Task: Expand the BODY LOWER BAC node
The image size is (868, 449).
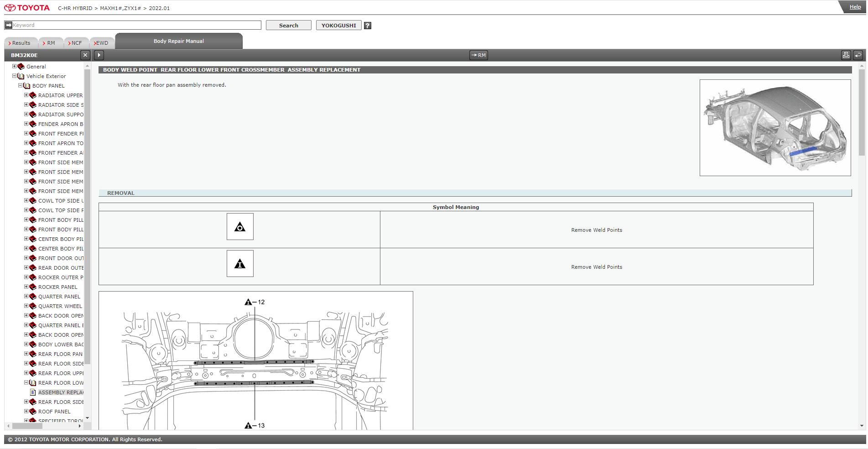Action: [26, 344]
